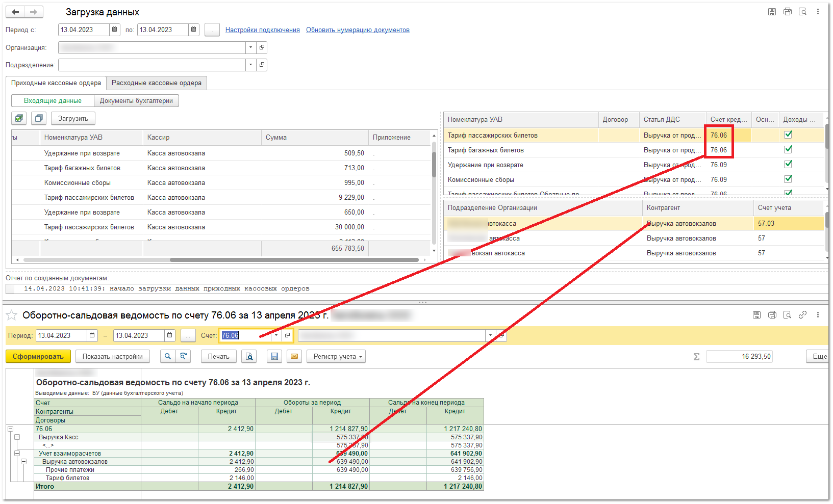Toggle checkbox for Тариф пассажирских билетов row
The width and height of the screenshot is (833, 504).
[x=788, y=135]
